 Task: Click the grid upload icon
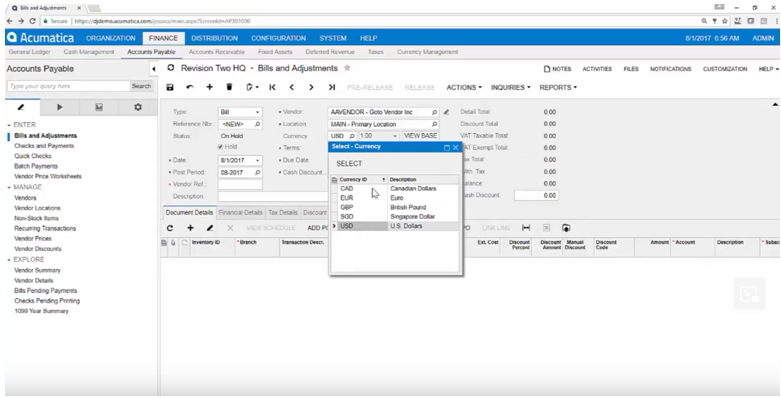(x=566, y=228)
